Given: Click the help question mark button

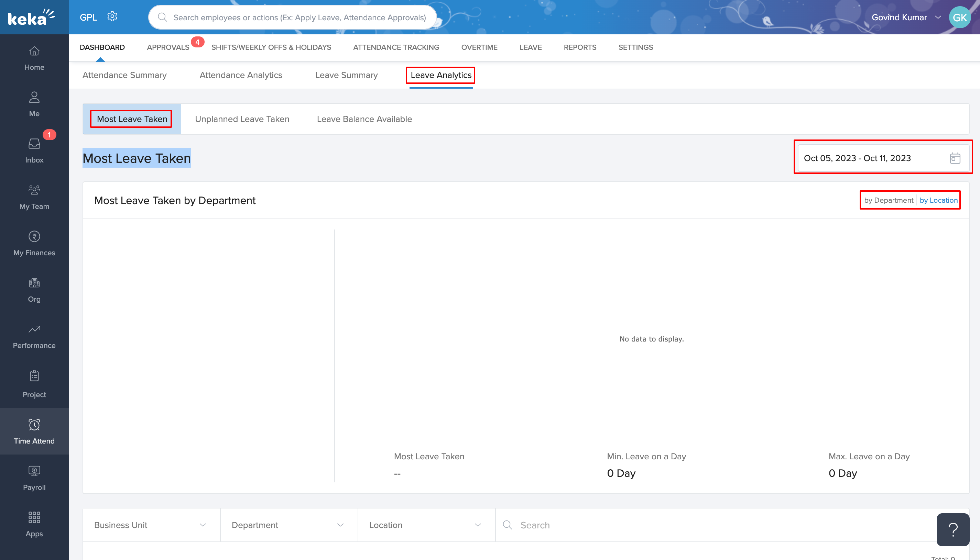Looking at the screenshot, I should [x=953, y=530].
